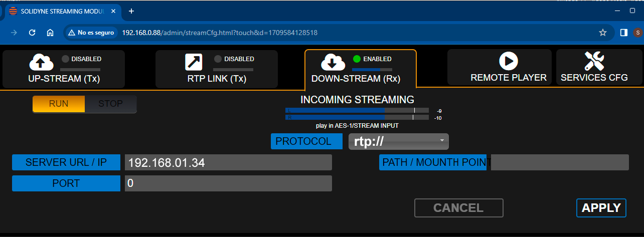Click the -10 level readout

(438, 118)
